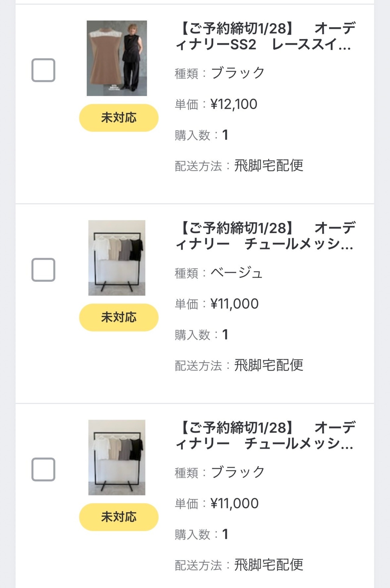Click the clothing rack thumbnail of the beige item
This screenshot has width=390, height=588.
pyautogui.click(x=117, y=258)
